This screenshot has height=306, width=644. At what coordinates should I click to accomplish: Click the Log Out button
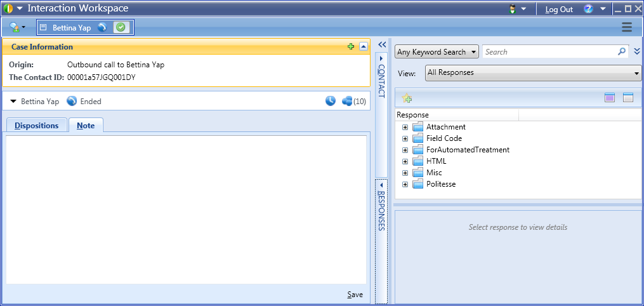pyautogui.click(x=558, y=10)
